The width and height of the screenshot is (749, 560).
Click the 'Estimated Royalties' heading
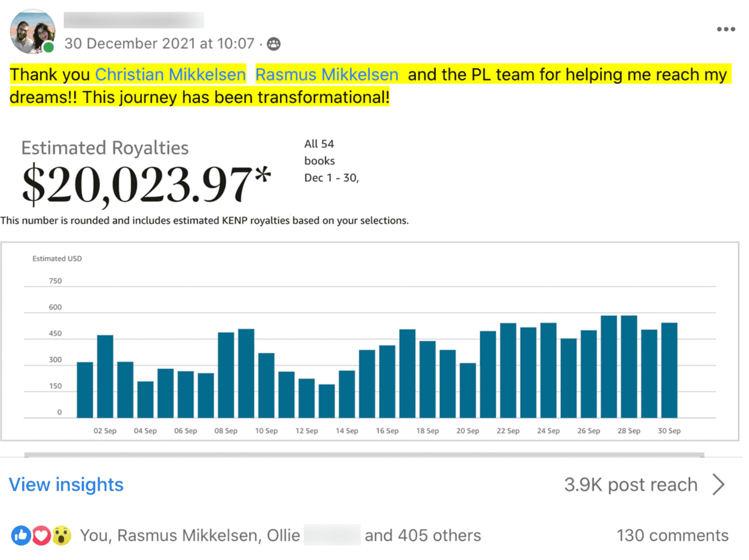click(105, 148)
